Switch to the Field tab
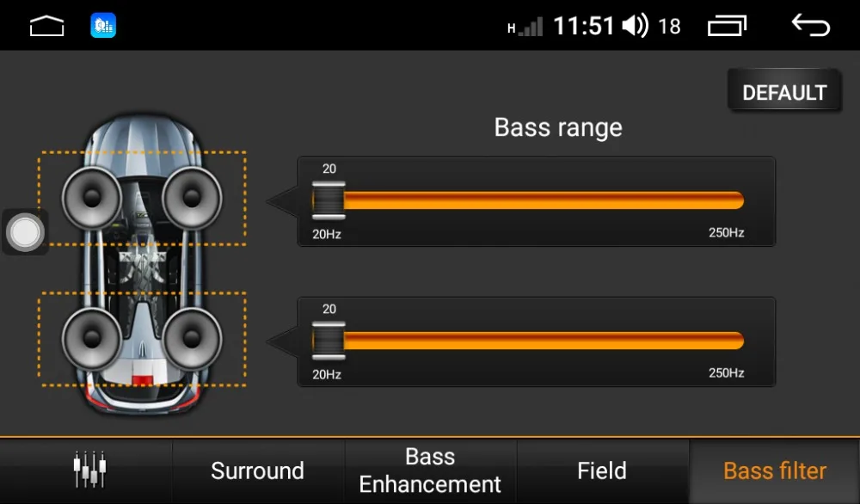The image size is (860, 504). [602, 470]
